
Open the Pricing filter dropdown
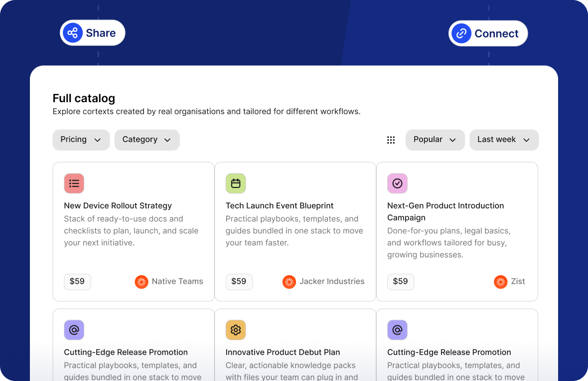coord(81,140)
